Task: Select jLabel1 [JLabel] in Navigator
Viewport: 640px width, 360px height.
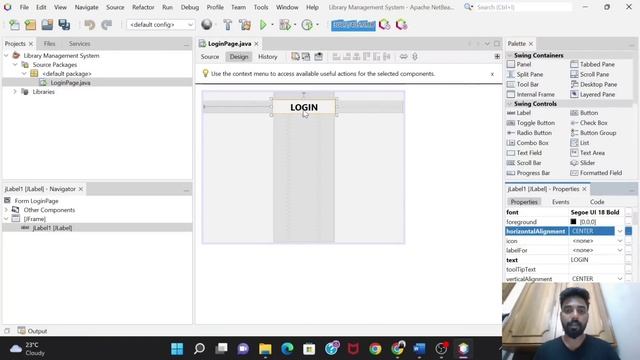Action: click(x=52, y=228)
